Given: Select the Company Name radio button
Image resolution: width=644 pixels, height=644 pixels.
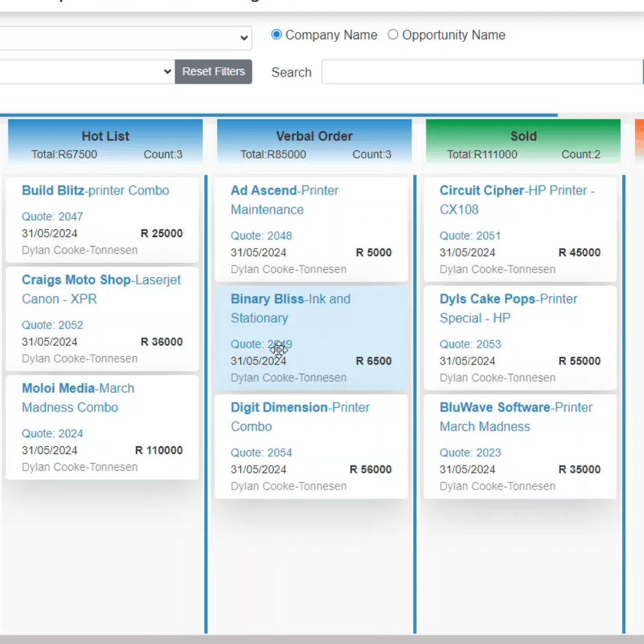Looking at the screenshot, I should click(x=276, y=35).
